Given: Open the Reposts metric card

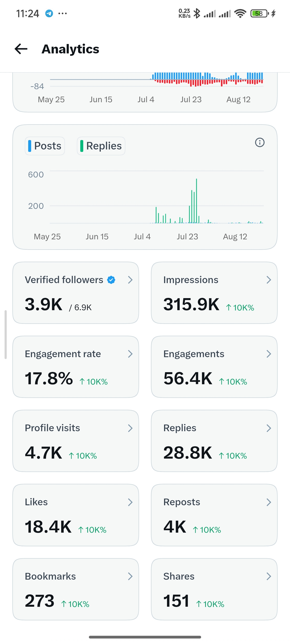Looking at the screenshot, I should pos(214,515).
